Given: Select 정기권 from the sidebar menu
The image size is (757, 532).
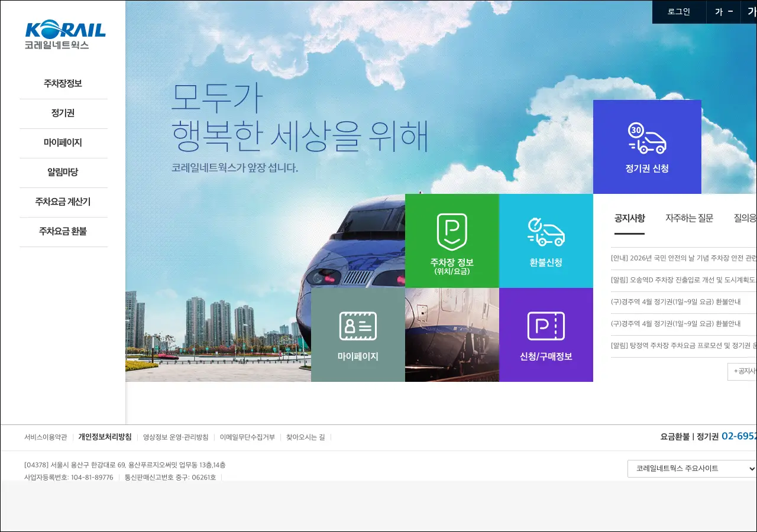Looking at the screenshot, I should [x=63, y=113].
